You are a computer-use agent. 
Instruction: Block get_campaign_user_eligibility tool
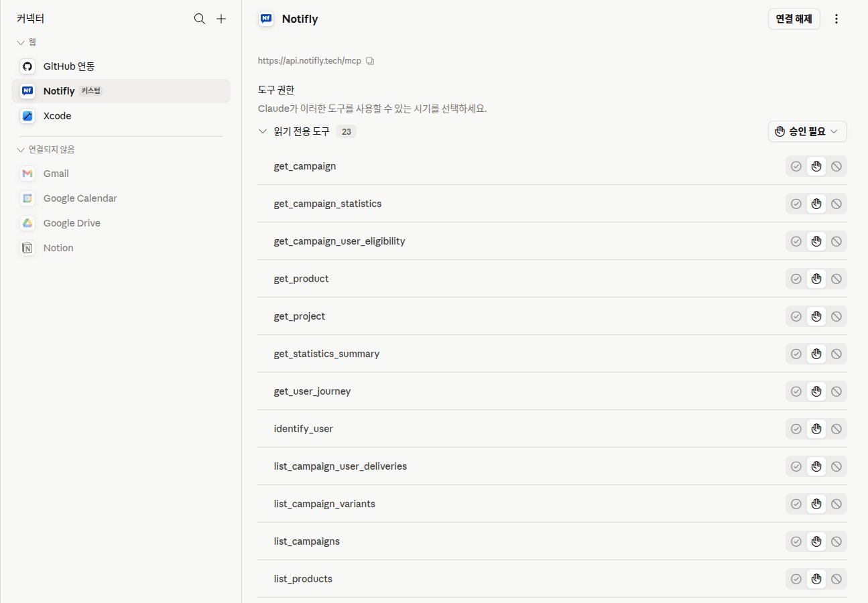tap(836, 241)
